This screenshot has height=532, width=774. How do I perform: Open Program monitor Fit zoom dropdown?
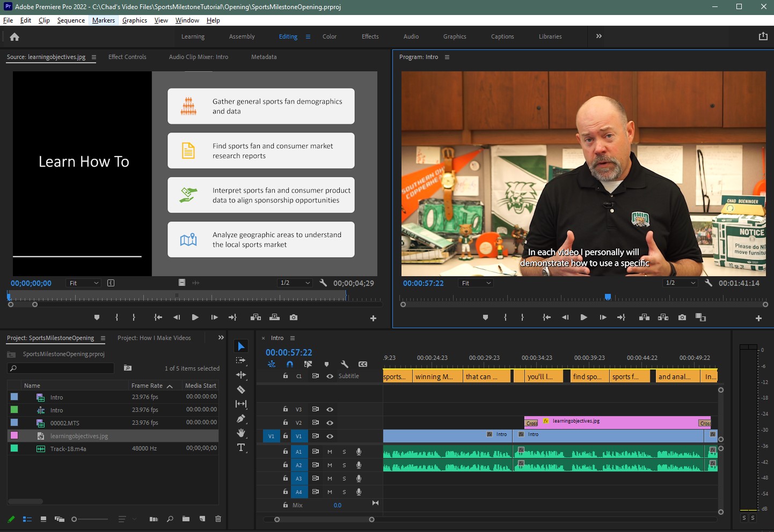tap(476, 283)
